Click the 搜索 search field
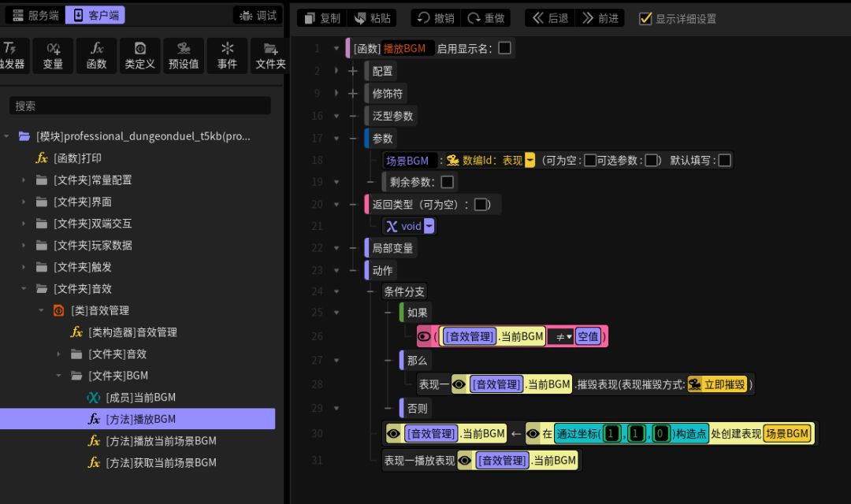Screen dimensions: 851x504 [140, 106]
